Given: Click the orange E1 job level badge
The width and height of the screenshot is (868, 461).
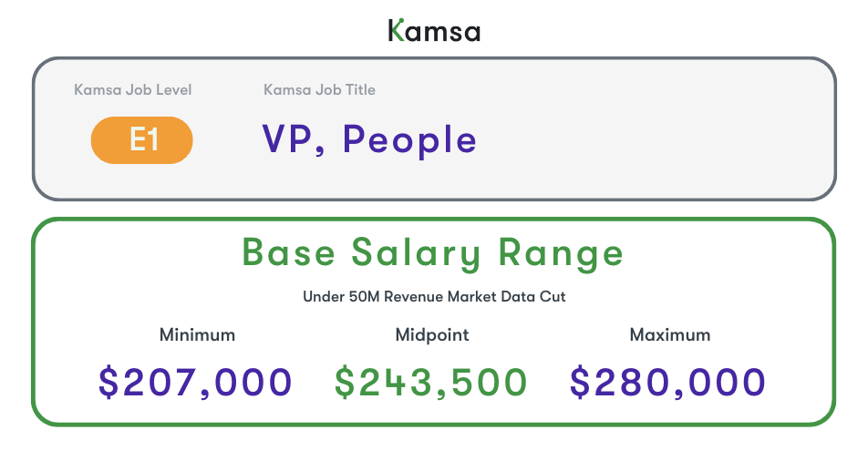Looking at the screenshot, I should coord(142,140).
